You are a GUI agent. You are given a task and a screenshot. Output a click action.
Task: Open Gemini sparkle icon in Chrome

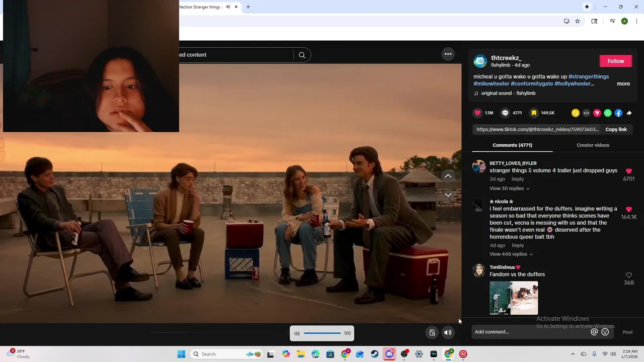[587, 7]
